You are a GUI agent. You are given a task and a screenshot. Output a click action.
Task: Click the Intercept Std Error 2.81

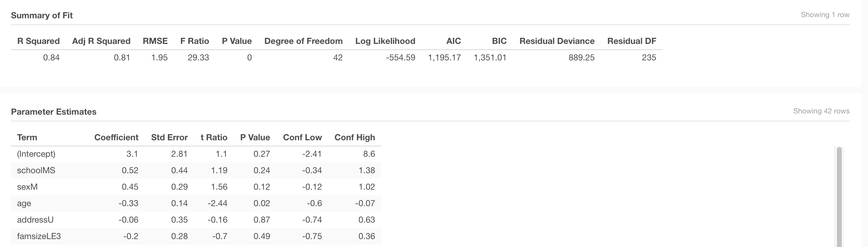tap(179, 154)
